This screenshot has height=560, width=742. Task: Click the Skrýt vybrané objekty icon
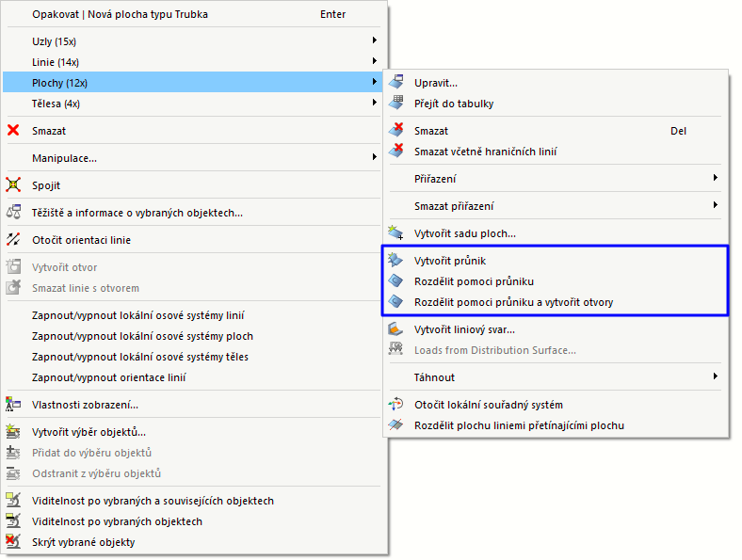click(x=13, y=542)
